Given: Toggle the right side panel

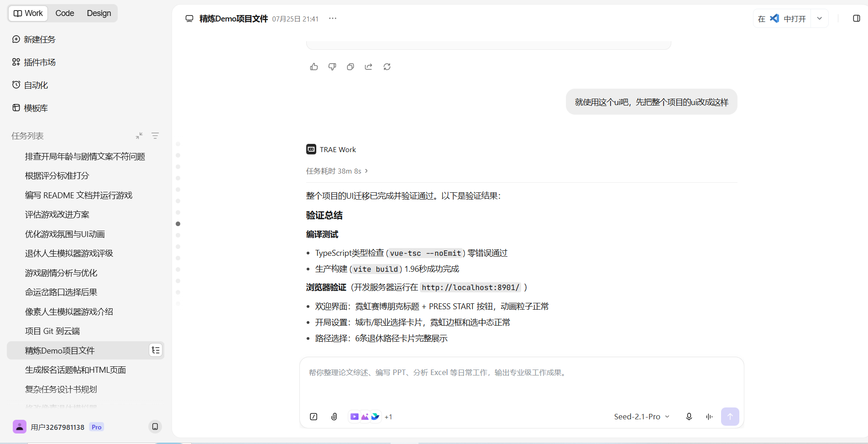Looking at the screenshot, I should point(857,19).
